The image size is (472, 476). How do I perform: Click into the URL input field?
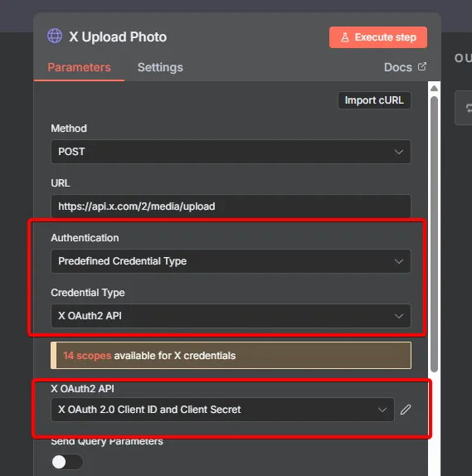click(x=231, y=206)
